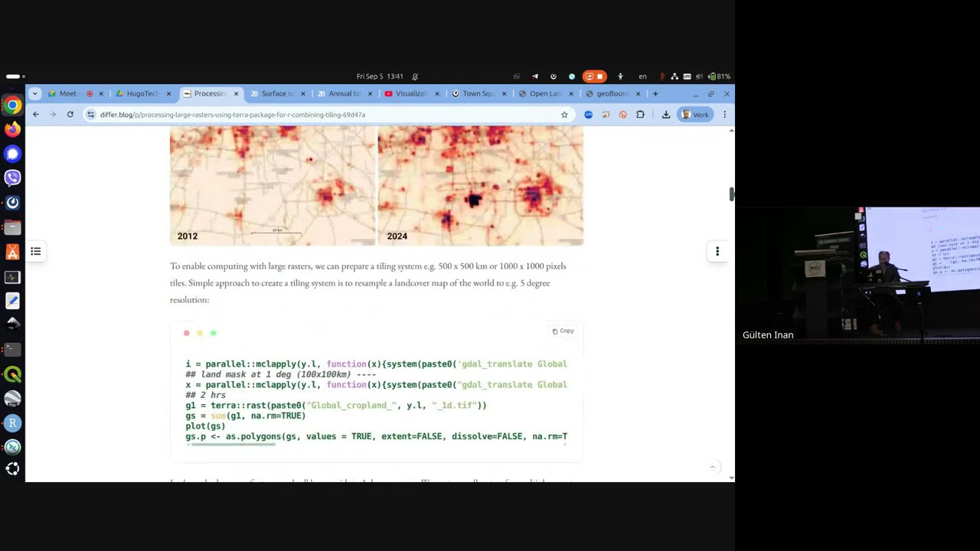Image resolution: width=980 pixels, height=551 pixels.
Task: View site information icon in address bar
Action: point(91,115)
